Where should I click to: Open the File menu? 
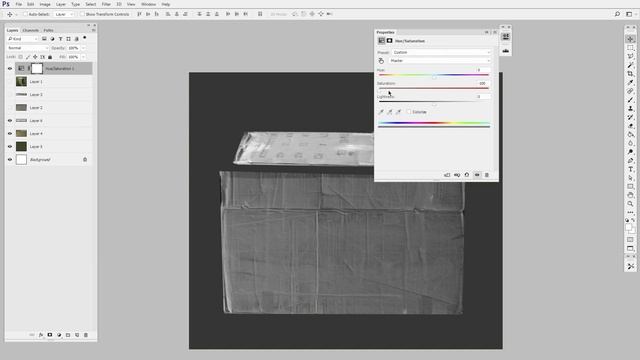(19, 4)
